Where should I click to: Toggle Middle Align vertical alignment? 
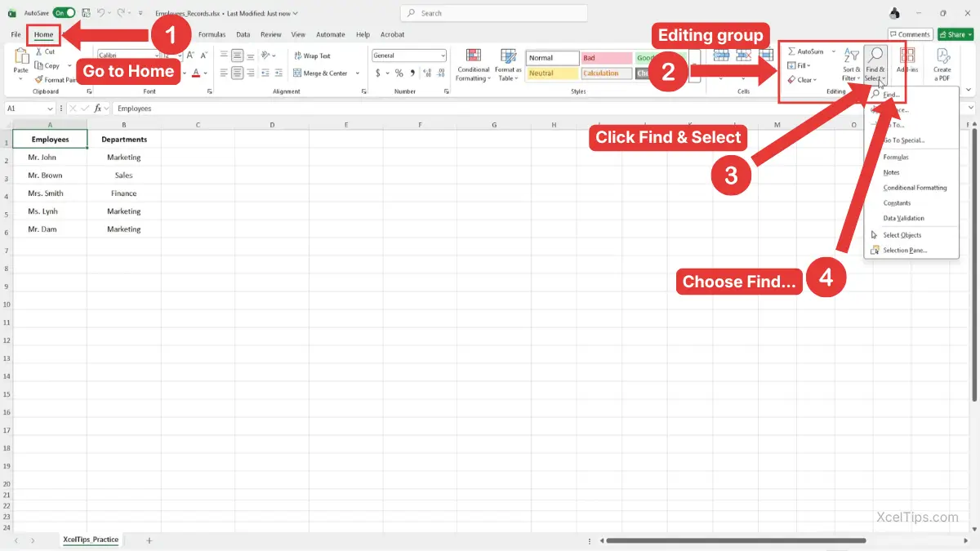[237, 56]
